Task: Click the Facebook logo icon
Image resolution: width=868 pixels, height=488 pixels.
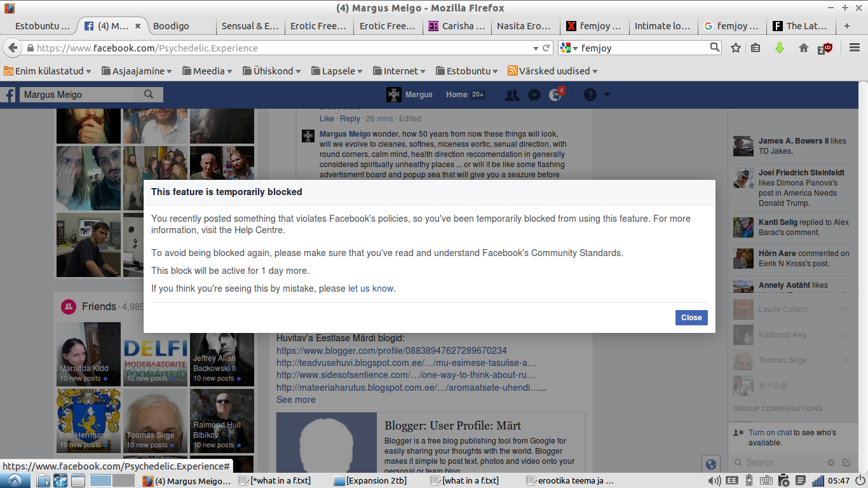Action: click(9, 95)
